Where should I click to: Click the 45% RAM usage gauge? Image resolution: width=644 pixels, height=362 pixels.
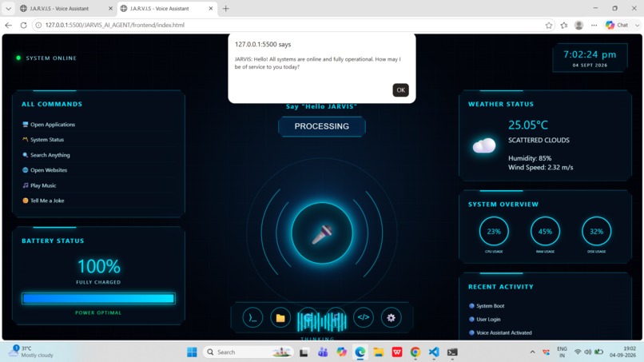pos(545,231)
